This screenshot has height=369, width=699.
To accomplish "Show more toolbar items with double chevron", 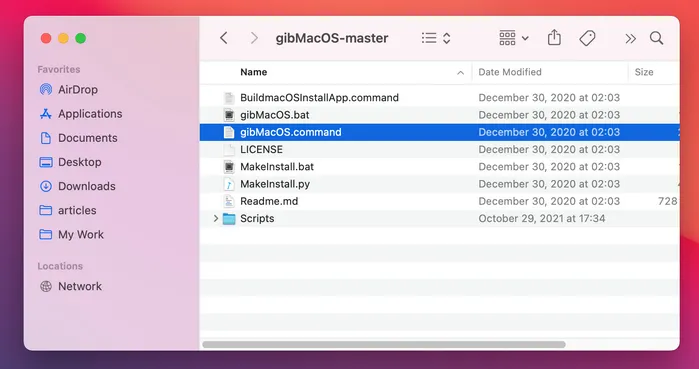I will coord(630,39).
